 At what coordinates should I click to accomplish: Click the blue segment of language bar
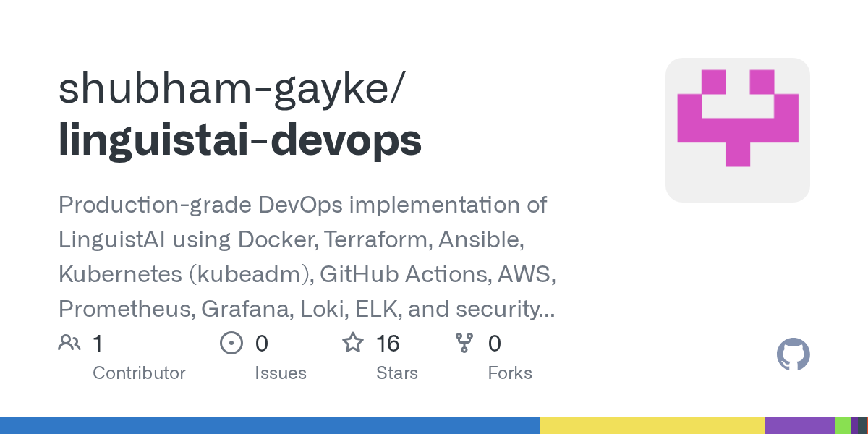270,425
